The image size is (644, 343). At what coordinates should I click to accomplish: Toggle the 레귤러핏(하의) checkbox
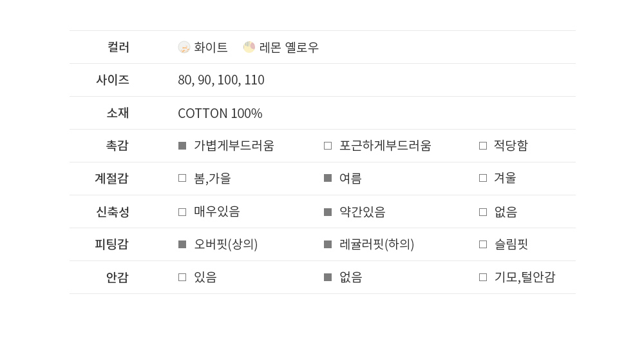coord(328,244)
